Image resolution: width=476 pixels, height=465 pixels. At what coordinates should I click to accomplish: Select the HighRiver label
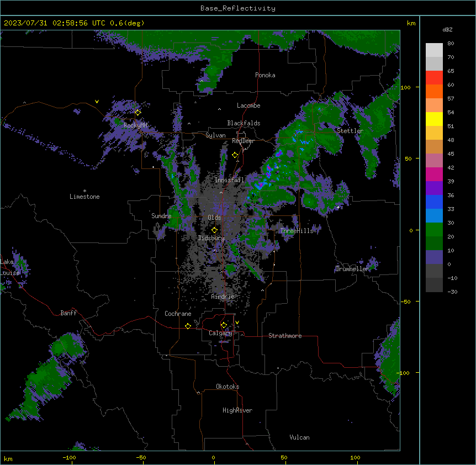pyautogui.click(x=237, y=410)
